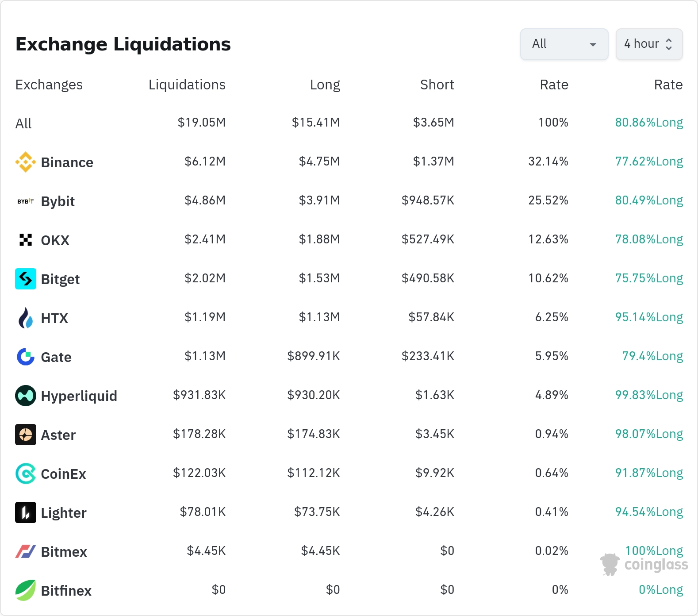Open the Hyperliquid exchange name link

coord(79,396)
